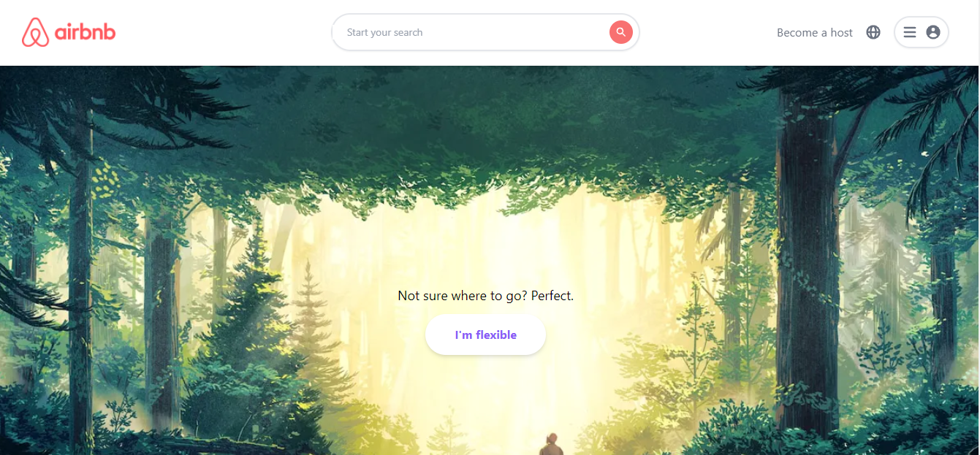Open the "Become a host" link

click(815, 33)
